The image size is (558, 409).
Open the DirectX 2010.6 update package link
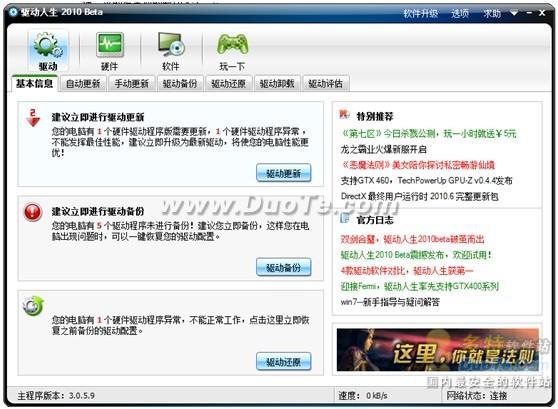tap(420, 196)
